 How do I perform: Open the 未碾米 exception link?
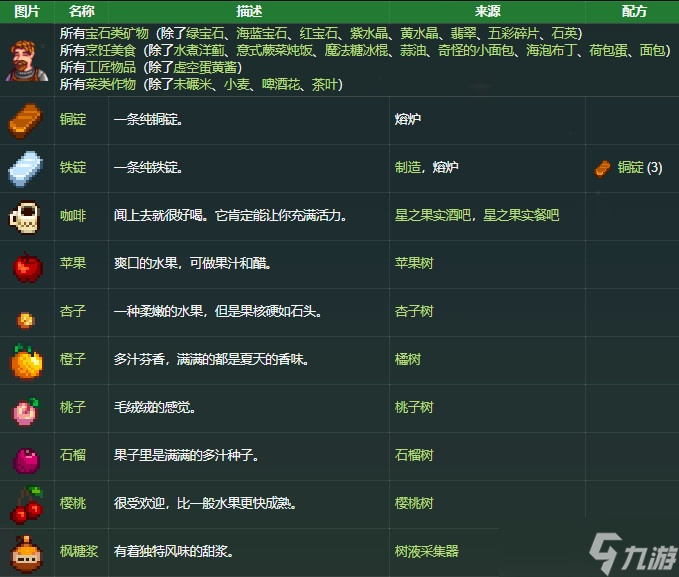pyautogui.click(x=192, y=84)
